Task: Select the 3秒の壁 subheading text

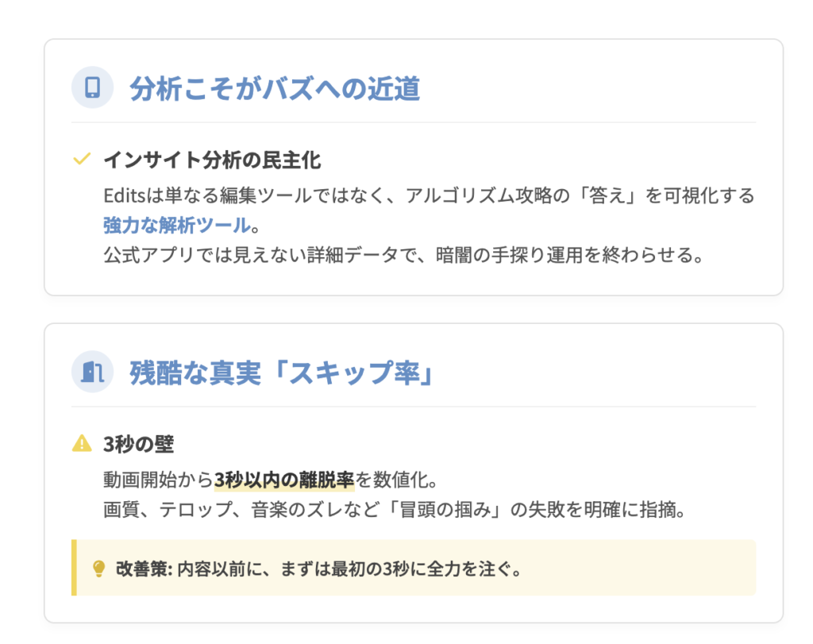Action: [138, 444]
